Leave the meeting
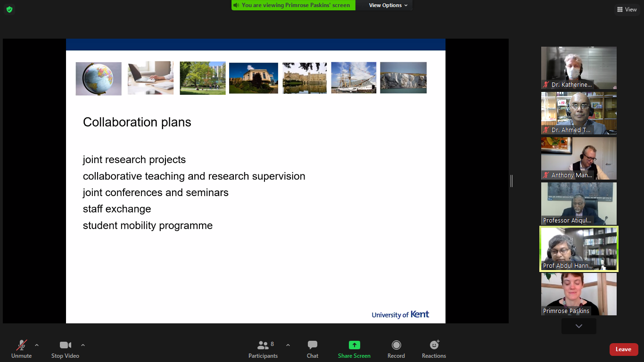Screen dimensions: 644x362 623,349
